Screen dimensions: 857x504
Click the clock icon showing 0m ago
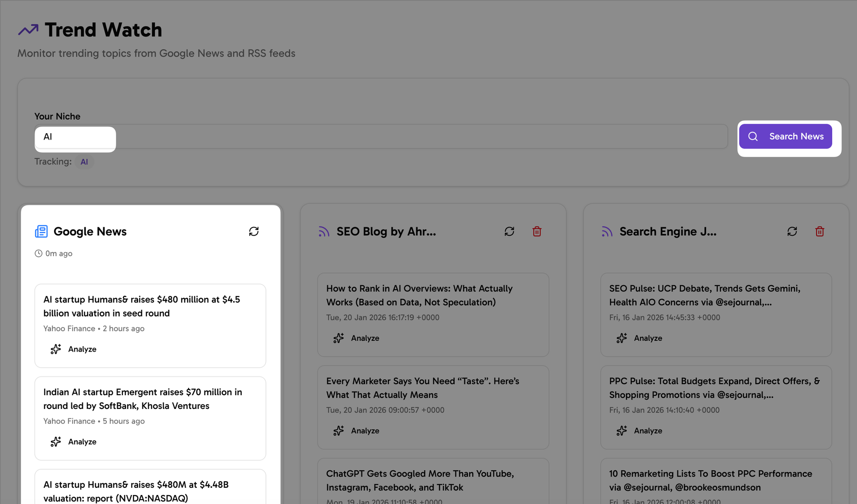(x=38, y=253)
